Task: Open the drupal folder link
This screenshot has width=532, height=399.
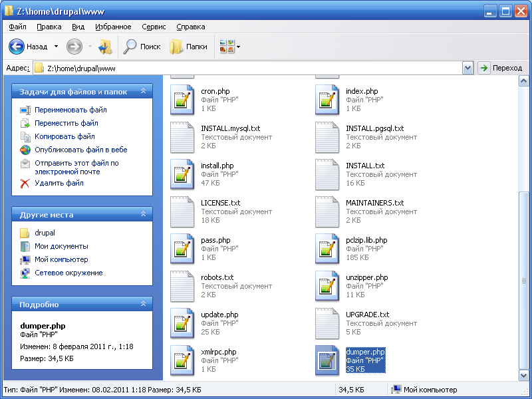Action: click(x=45, y=233)
